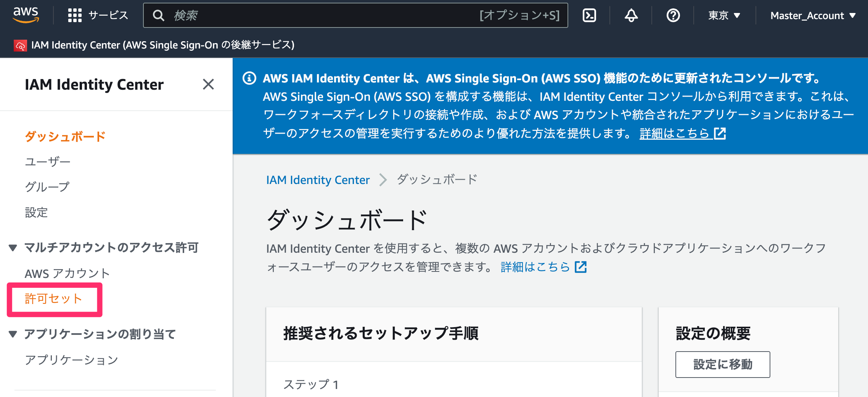Focus the 検索 search field
Screen dimensions: 868x397
click(x=355, y=15)
